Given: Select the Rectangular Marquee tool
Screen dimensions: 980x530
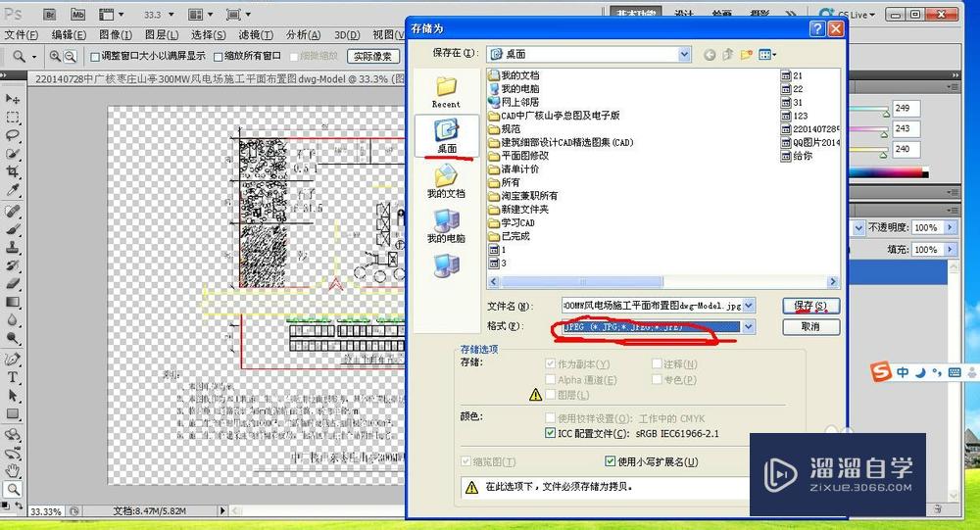Looking at the screenshot, I should (x=13, y=117).
